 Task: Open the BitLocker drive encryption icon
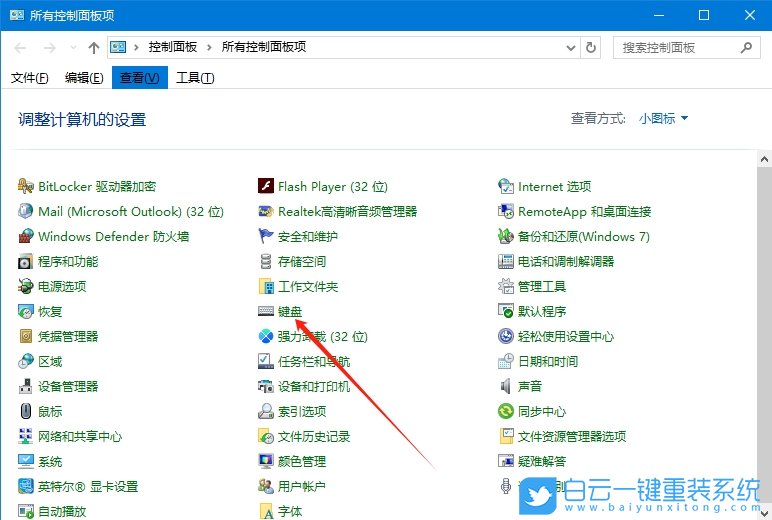click(26, 187)
